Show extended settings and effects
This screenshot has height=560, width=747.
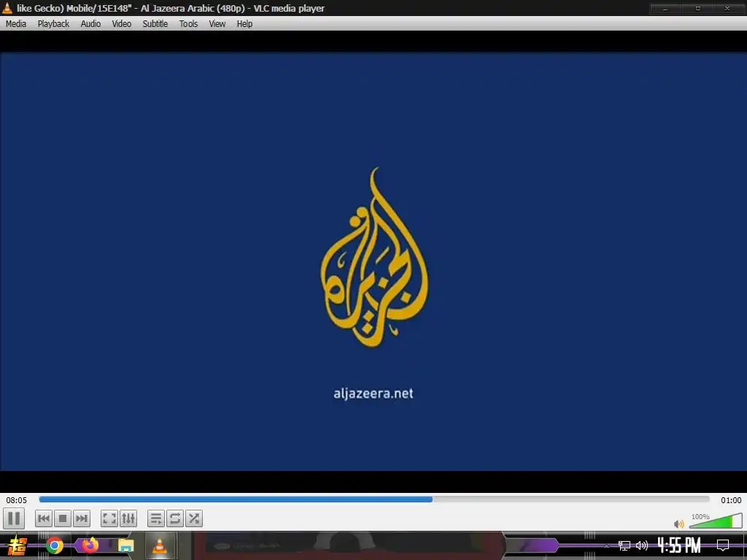click(x=128, y=518)
